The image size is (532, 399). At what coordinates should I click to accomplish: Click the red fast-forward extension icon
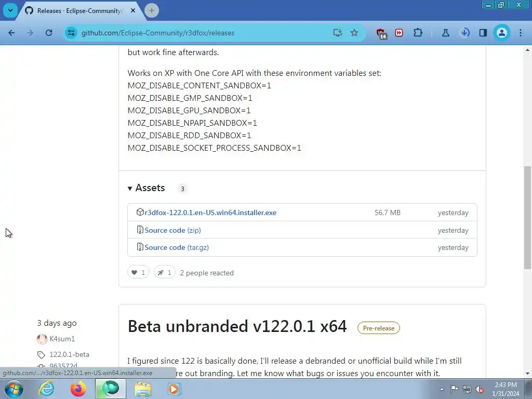pos(399,33)
